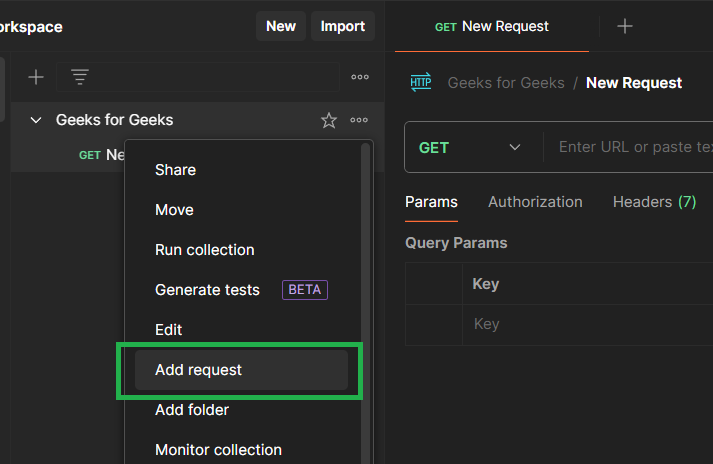Open sidebar three-dot options menu
This screenshot has width=713, height=464.
pyautogui.click(x=360, y=77)
